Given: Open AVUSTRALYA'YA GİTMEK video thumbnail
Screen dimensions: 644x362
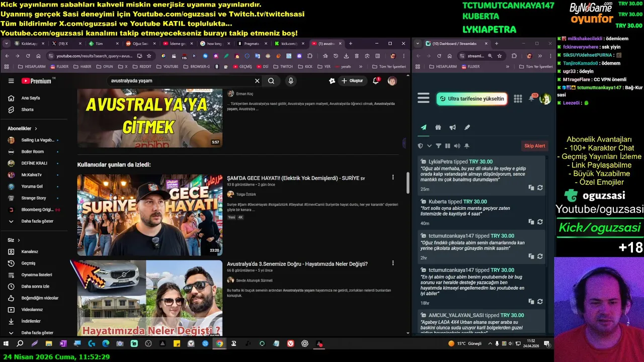Looking at the screenshot, I should point(149,118).
